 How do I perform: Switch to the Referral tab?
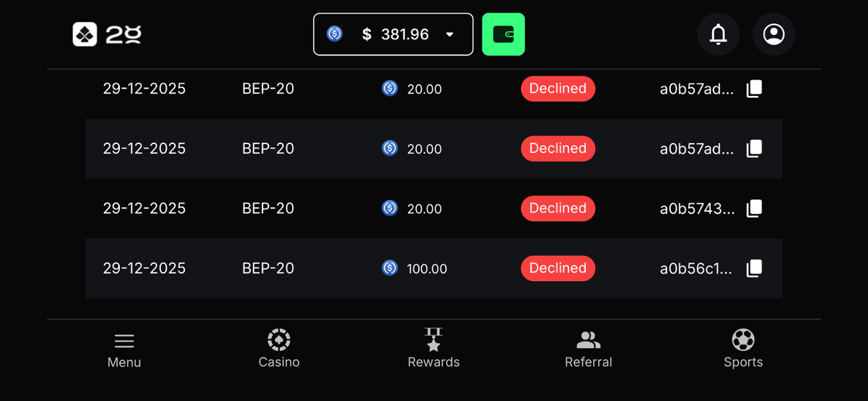588,350
